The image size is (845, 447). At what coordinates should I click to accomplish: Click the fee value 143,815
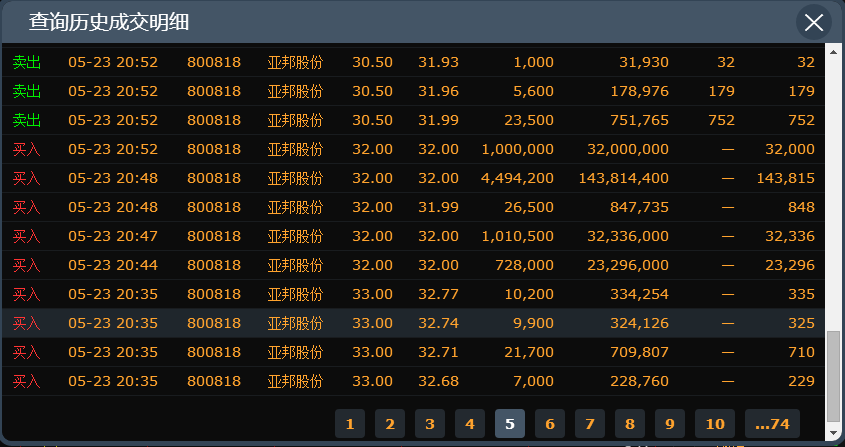(786, 178)
